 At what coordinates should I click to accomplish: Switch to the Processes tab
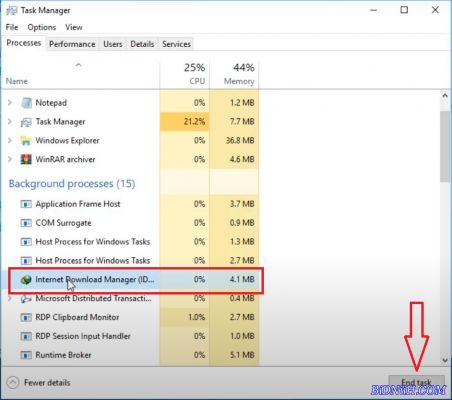click(x=24, y=43)
